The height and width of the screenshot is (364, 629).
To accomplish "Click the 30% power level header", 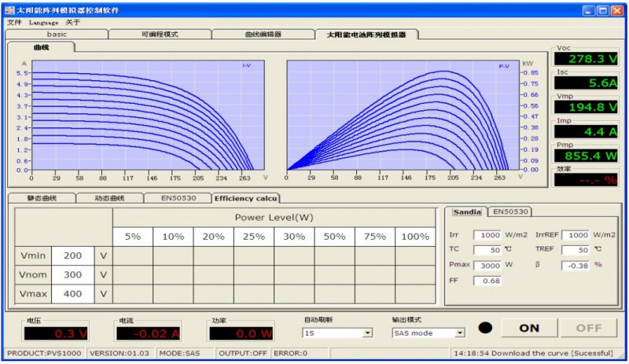I will tap(294, 237).
